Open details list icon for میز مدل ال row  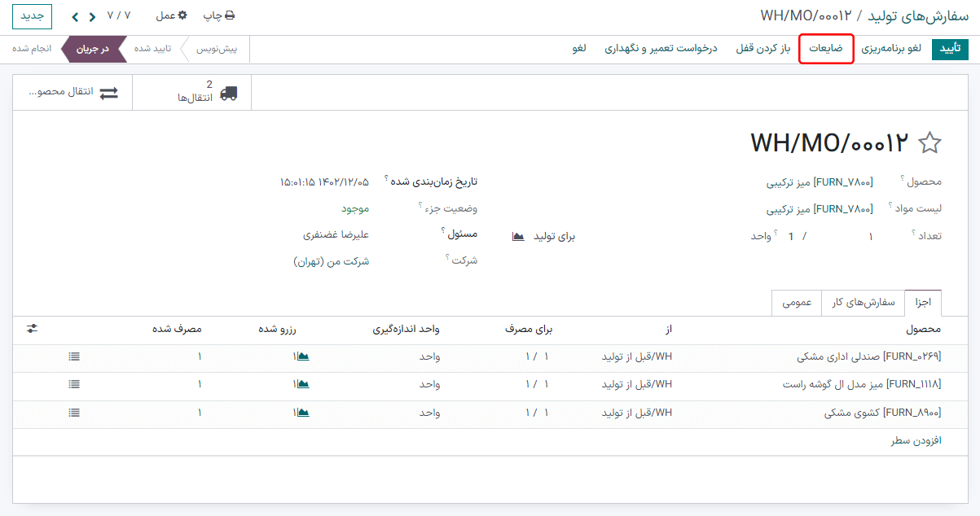click(x=74, y=384)
